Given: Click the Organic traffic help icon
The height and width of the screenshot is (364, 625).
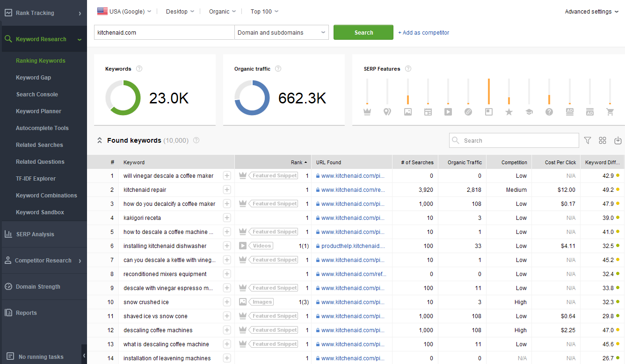Looking at the screenshot, I should [x=278, y=69].
